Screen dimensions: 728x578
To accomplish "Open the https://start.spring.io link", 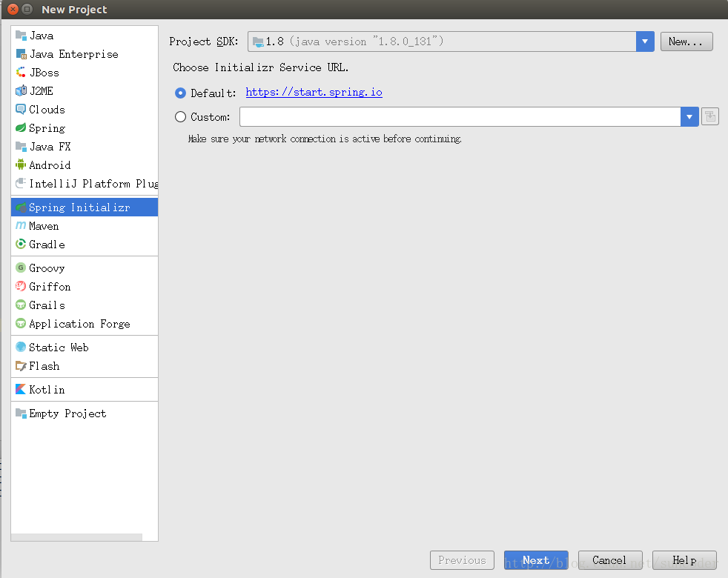I will (x=314, y=93).
